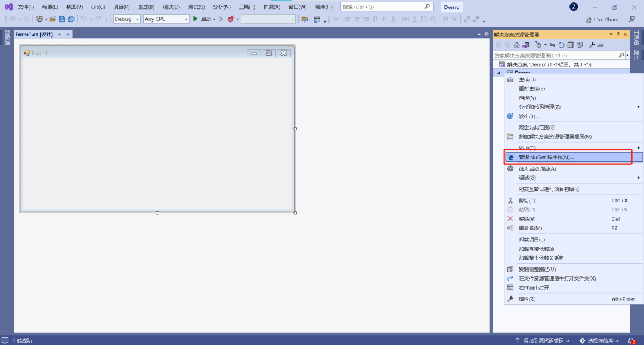Screen dimensions: 644x345
Task: Open the Debug configuration dropdown
Action: coord(127,19)
